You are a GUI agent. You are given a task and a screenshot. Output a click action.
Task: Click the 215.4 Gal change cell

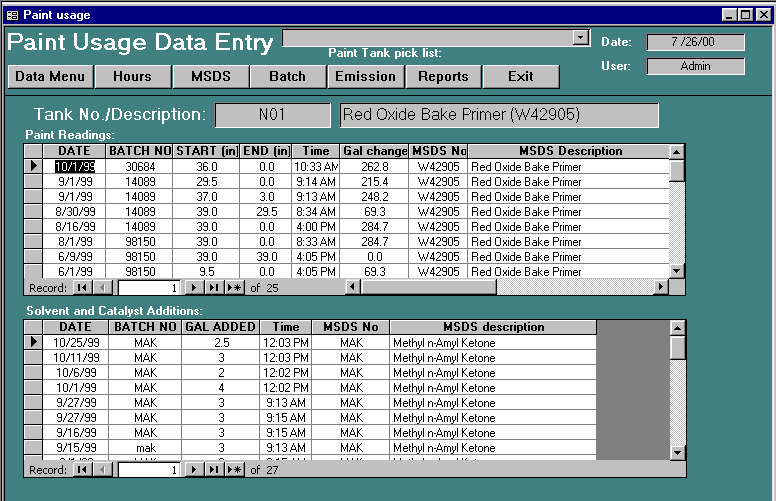375,182
